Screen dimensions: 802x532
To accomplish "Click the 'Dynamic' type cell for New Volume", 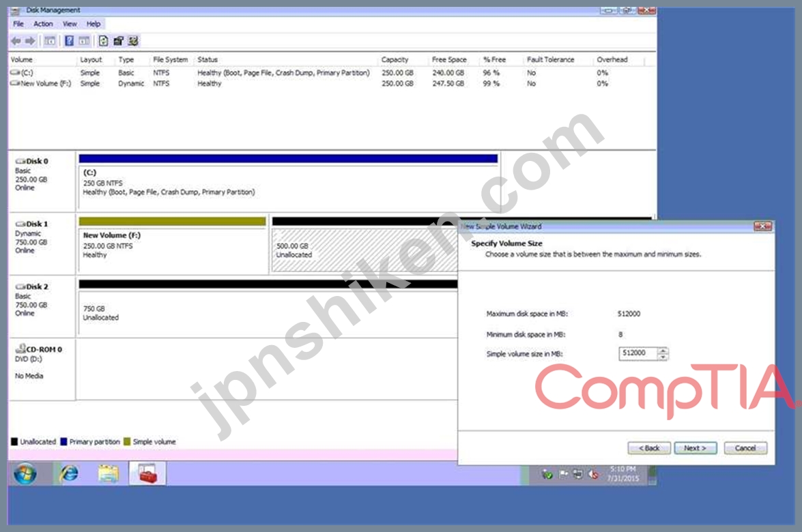I will pos(131,83).
